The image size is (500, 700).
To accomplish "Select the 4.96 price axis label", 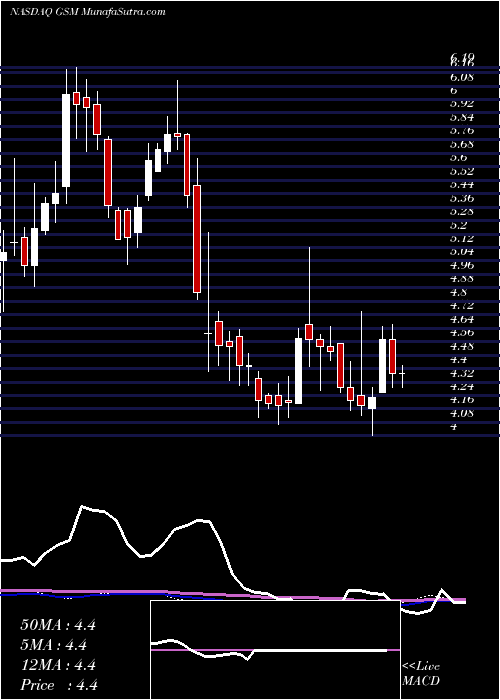I will tap(462, 265).
